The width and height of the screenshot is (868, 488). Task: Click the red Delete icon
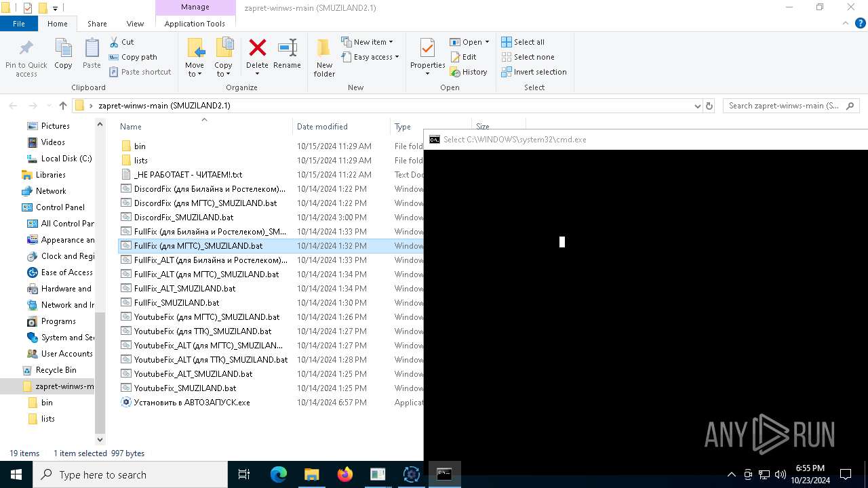[257, 47]
